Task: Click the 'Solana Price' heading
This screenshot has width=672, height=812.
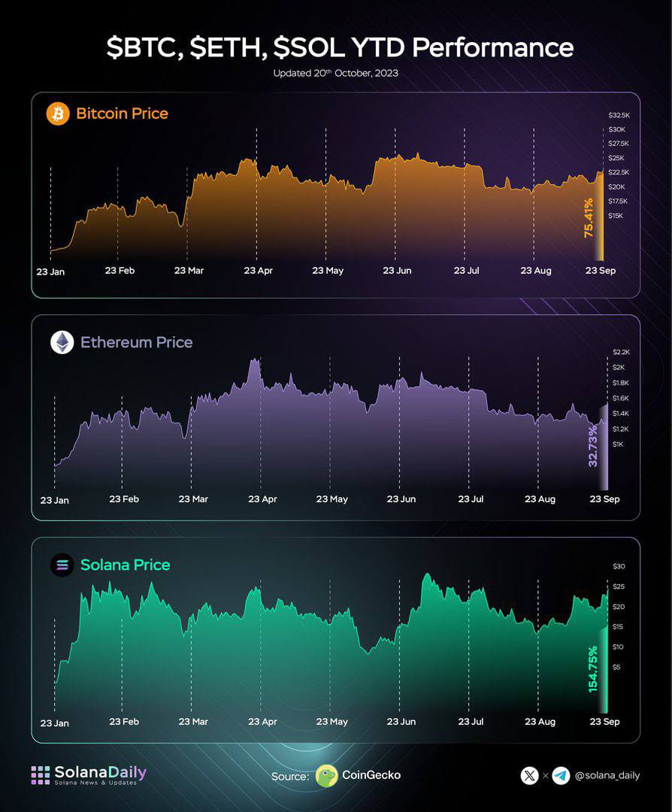Action: pyautogui.click(x=126, y=565)
